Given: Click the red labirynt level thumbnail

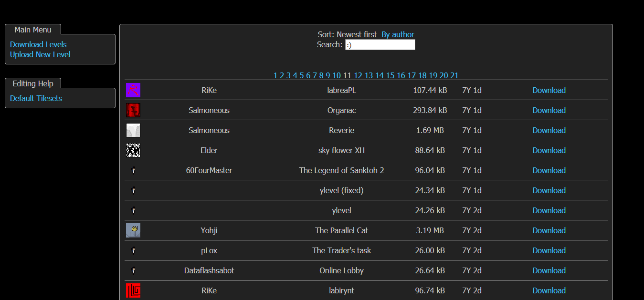Looking at the screenshot, I should point(133,290).
